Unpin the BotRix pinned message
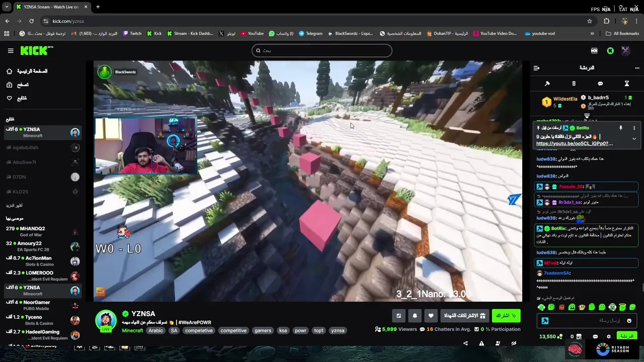The width and height of the screenshot is (644, 362). (621, 128)
